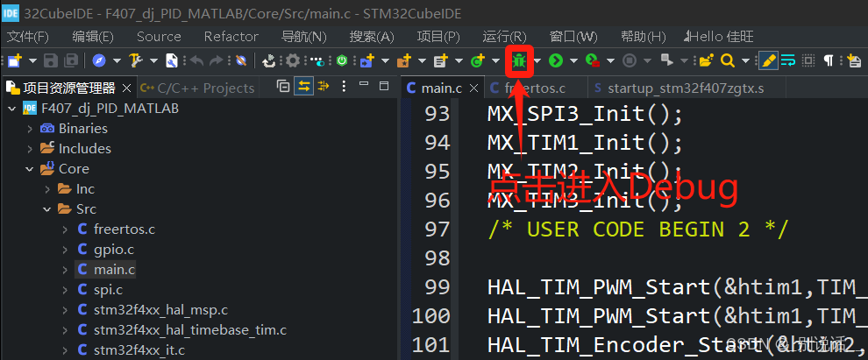Click the green new C class icon
Screen dimensions: 868x360
coord(477,60)
